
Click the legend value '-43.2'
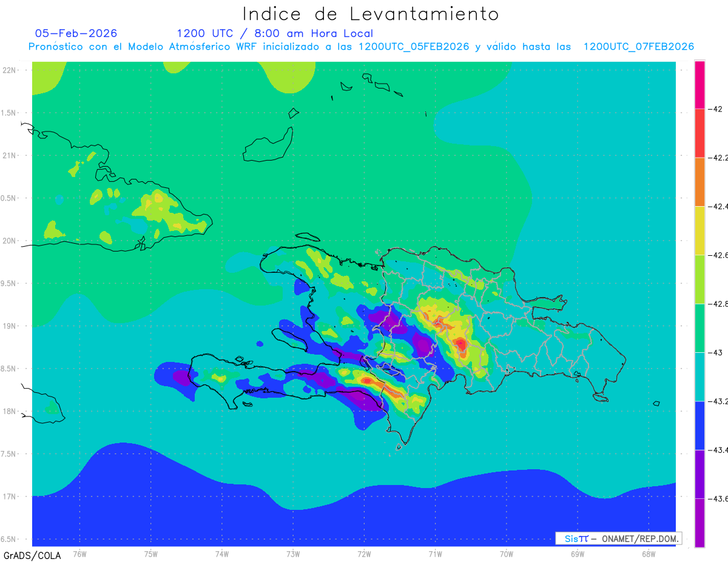pyautogui.click(x=718, y=401)
